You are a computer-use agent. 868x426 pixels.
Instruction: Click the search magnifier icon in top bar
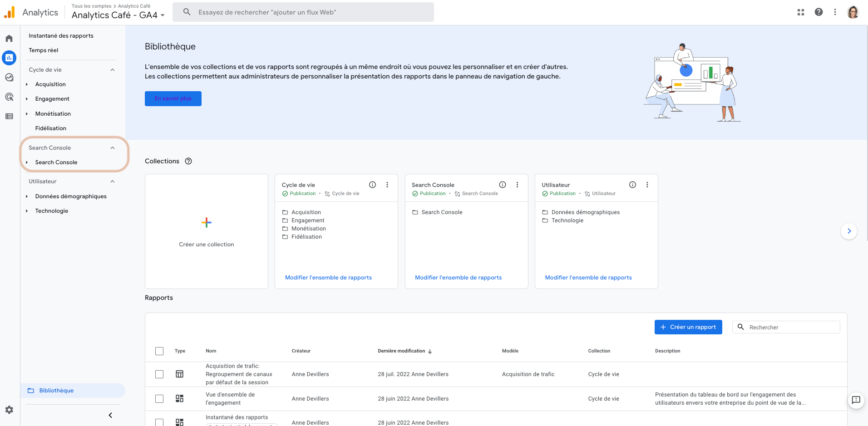(187, 12)
